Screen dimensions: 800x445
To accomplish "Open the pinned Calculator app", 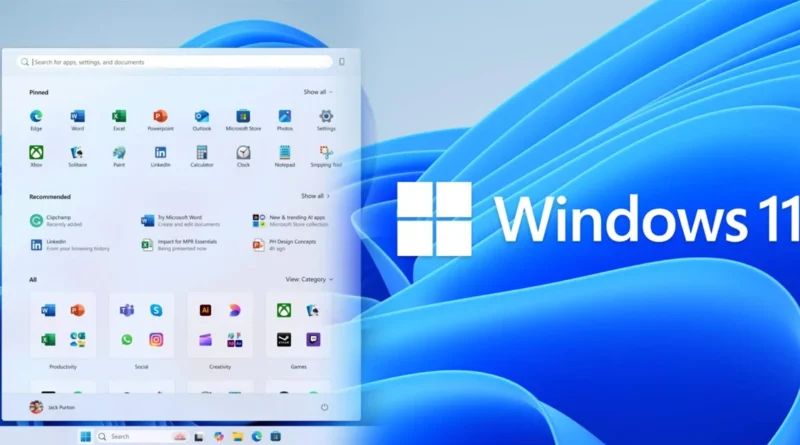I will click(202, 156).
